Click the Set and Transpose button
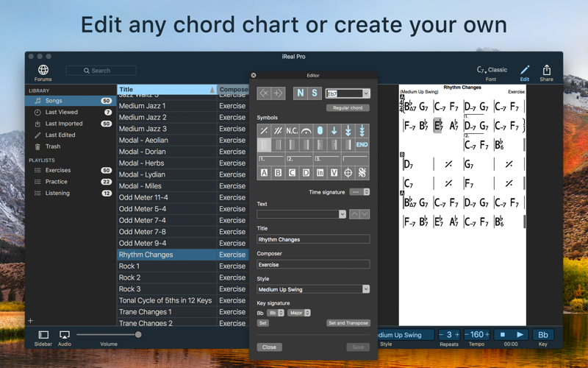 coord(348,323)
